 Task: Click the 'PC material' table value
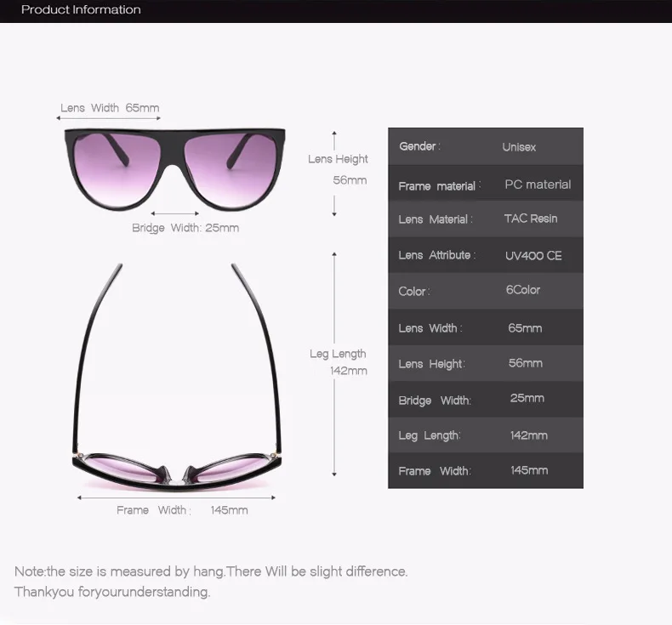click(538, 185)
